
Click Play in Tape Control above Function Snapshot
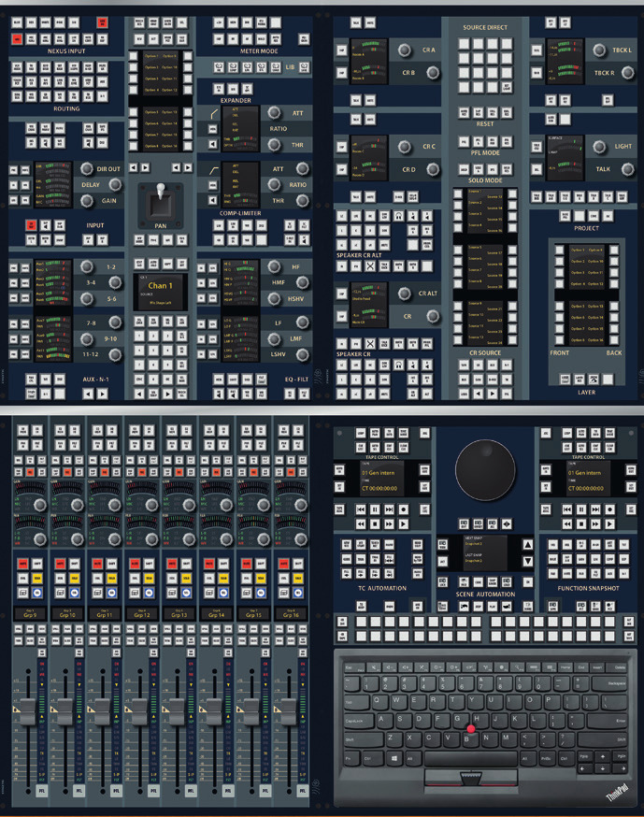609,523
